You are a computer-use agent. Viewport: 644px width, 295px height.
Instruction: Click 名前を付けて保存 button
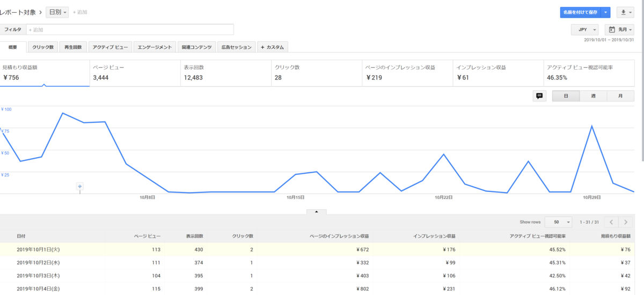point(579,12)
